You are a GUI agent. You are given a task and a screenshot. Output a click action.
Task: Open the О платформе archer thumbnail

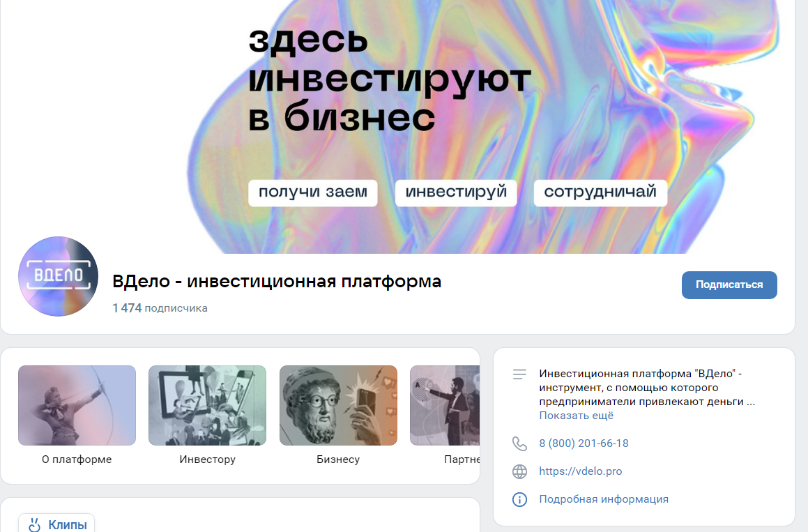click(77, 405)
